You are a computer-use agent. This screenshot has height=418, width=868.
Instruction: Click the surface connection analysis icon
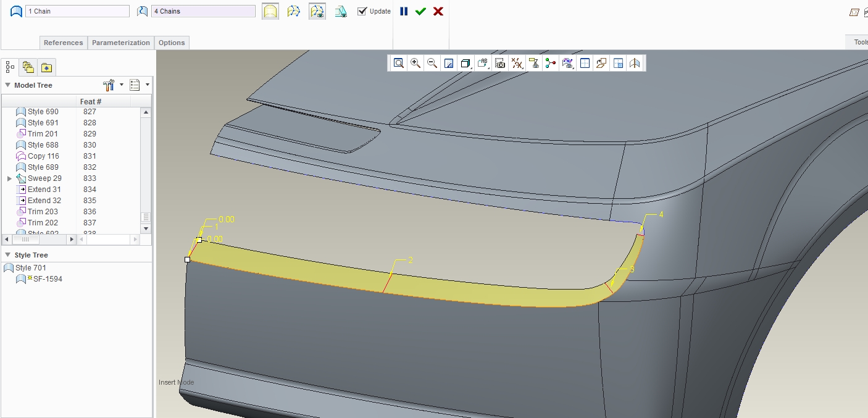[x=341, y=11]
